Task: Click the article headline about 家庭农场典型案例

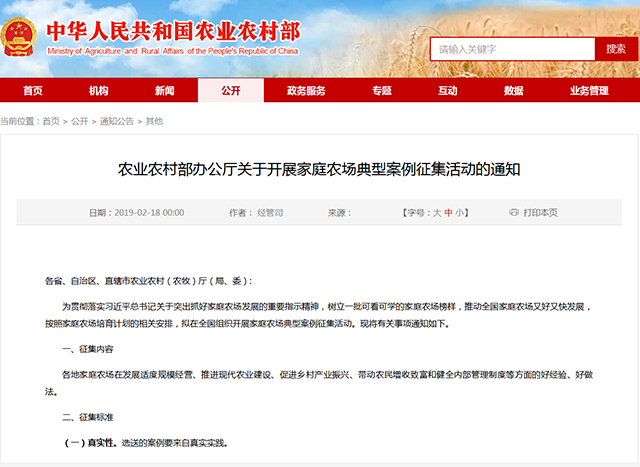Action: click(319, 169)
